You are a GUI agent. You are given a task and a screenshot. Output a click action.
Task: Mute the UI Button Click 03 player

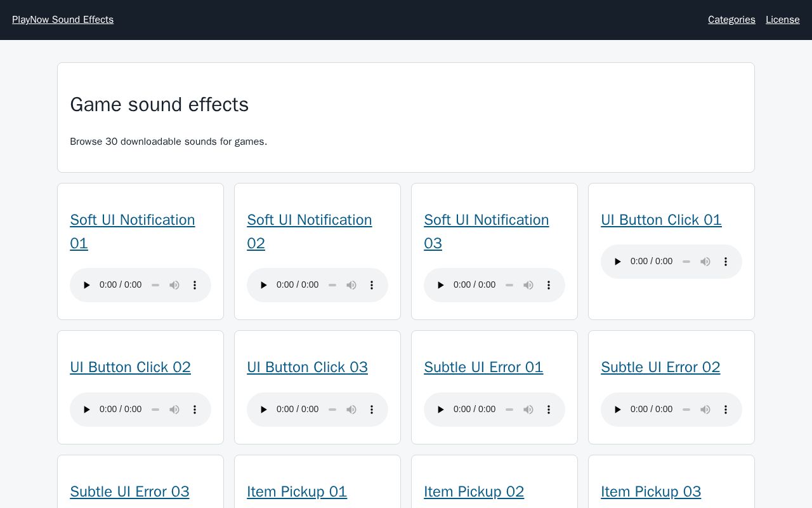351,410
